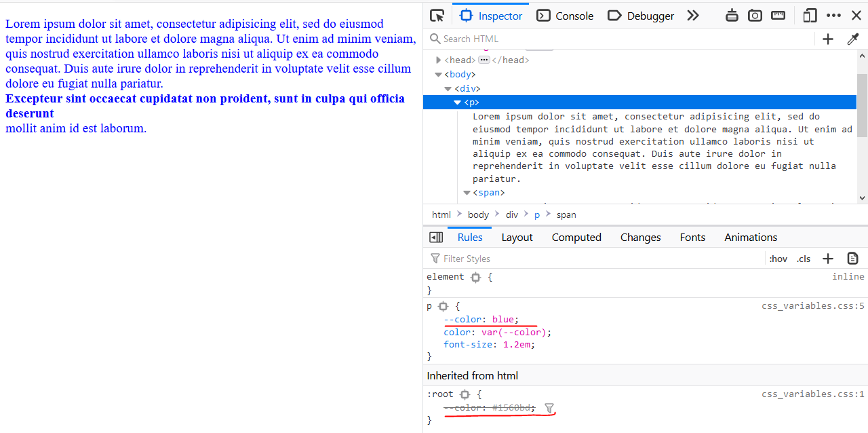Click the eyedropper color grabber icon
This screenshot has width=868, height=433.
[x=853, y=39]
